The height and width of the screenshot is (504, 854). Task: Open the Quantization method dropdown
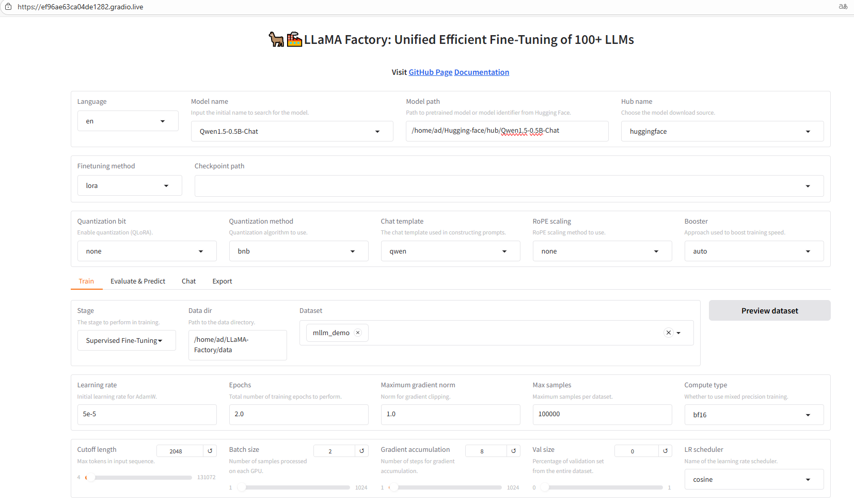pos(298,251)
